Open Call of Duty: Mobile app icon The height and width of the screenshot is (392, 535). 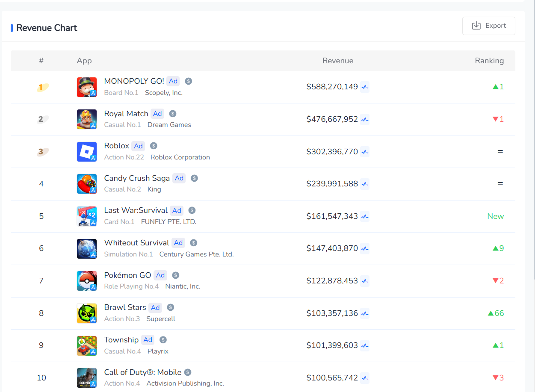tap(87, 378)
